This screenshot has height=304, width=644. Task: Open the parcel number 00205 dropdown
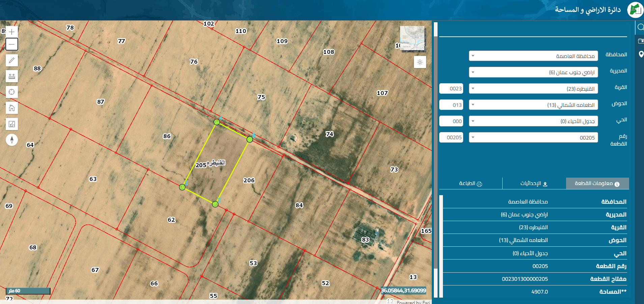[533, 138]
